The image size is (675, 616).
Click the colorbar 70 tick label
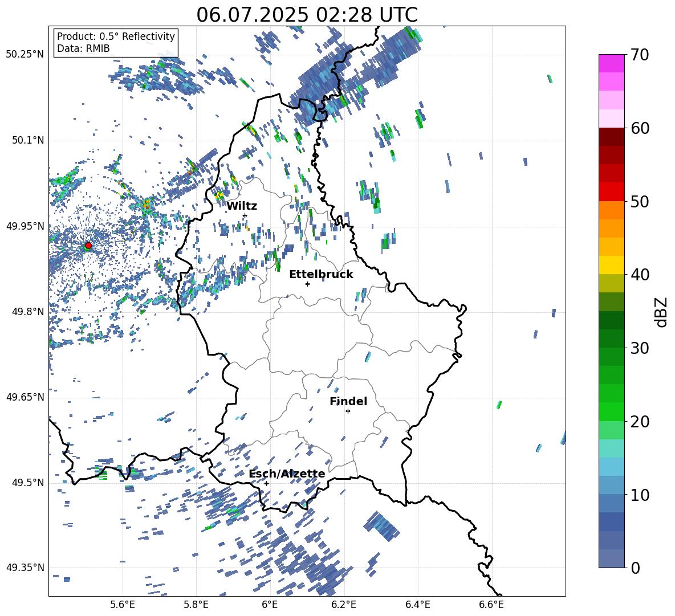640,55
